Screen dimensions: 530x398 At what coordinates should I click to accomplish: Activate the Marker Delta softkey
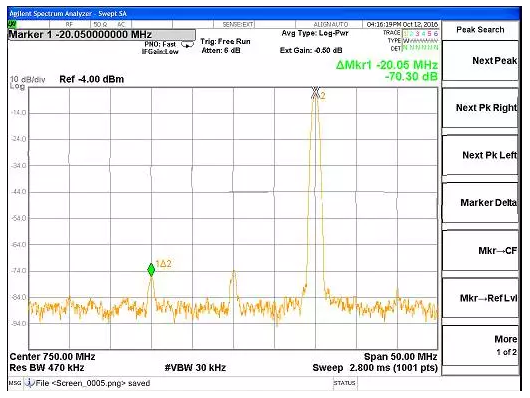[480, 203]
